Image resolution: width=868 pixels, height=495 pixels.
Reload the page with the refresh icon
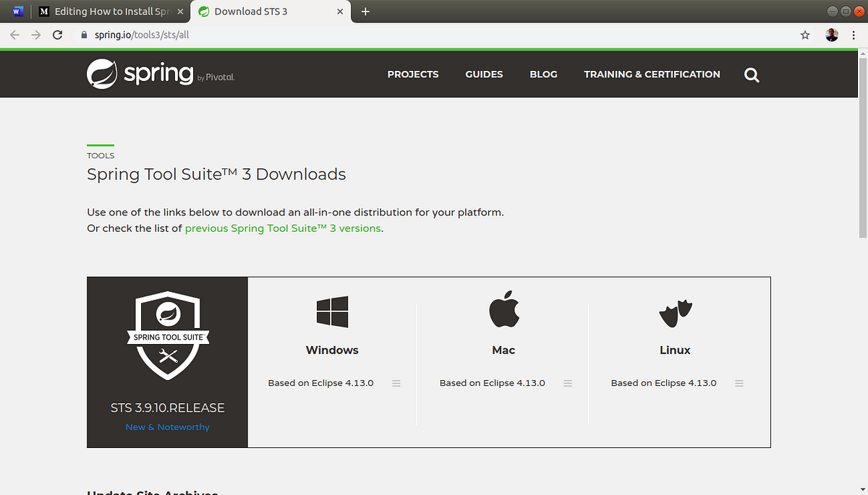pyautogui.click(x=57, y=35)
